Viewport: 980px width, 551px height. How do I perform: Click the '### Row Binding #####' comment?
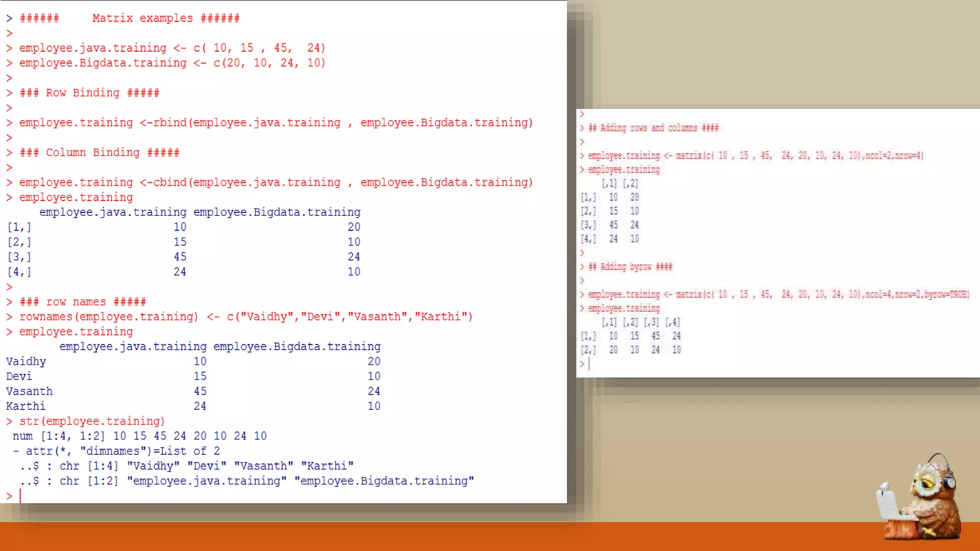click(x=89, y=93)
